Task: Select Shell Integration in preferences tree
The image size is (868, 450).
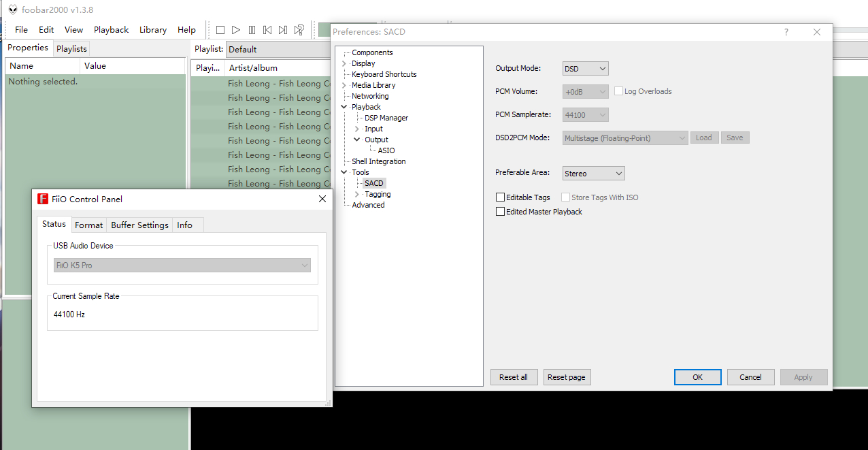Action: (x=378, y=161)
